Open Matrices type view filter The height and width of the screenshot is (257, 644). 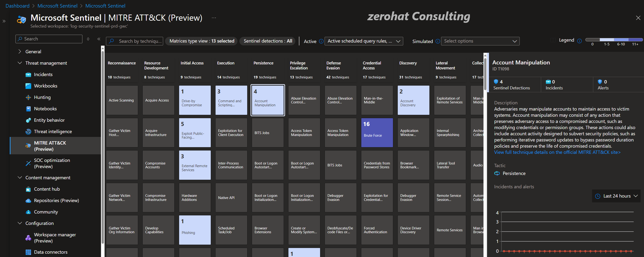point(201,41)
